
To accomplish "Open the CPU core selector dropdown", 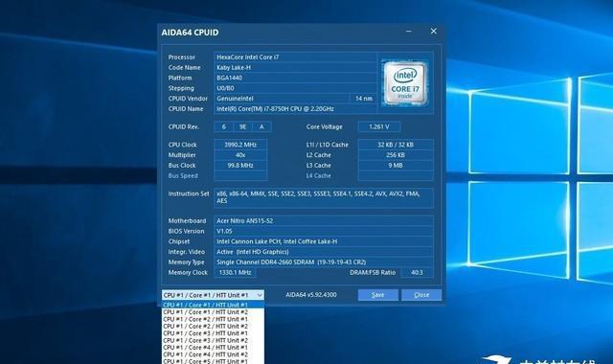I will pos(213,295).
